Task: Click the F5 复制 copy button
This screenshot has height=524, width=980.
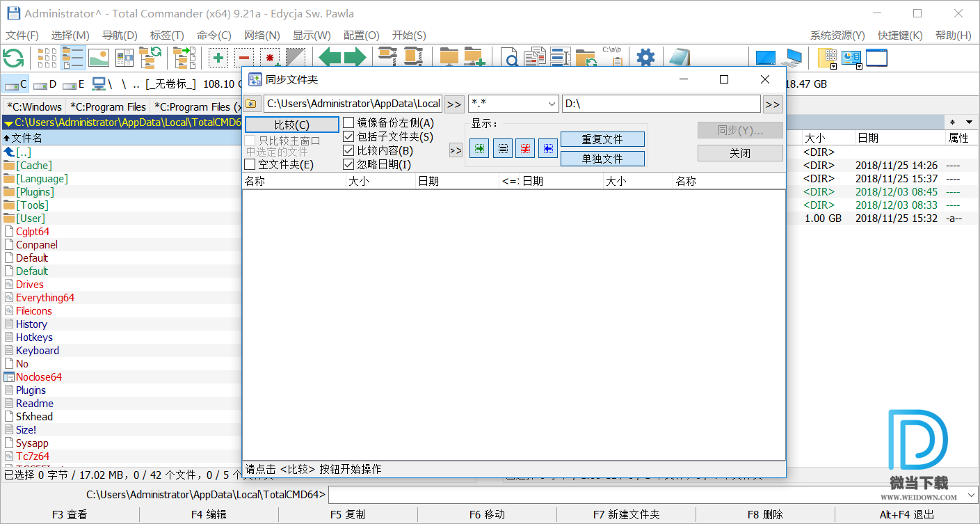Action: (348, 515)
